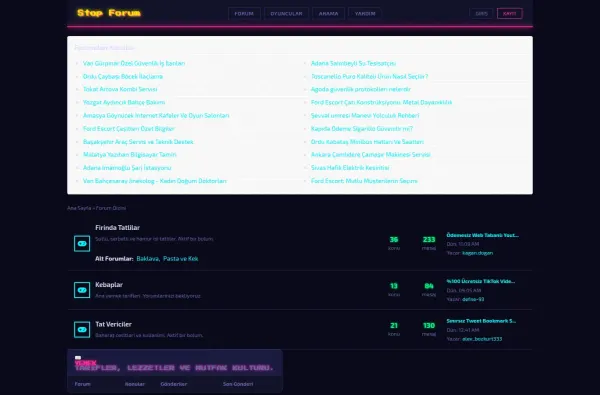Click the Forum column header
Screen dimensions: 600x395
pos(83,384)
